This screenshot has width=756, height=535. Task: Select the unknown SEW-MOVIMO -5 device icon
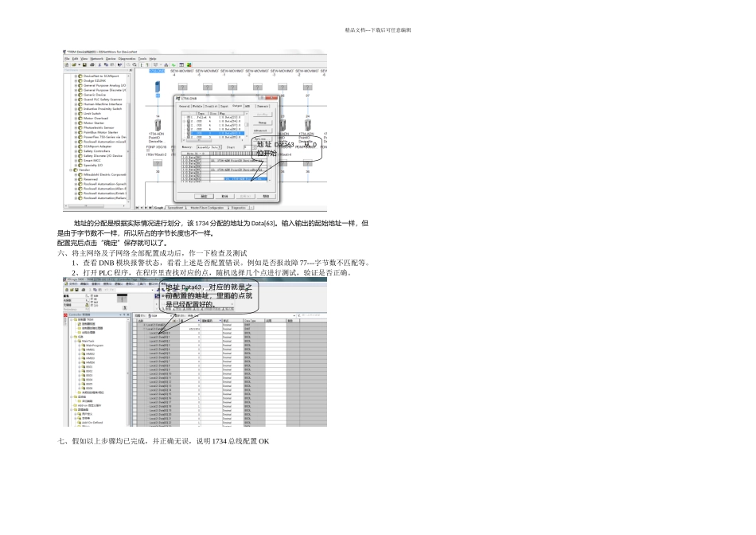pyautogui.click(x=208, y=87)
